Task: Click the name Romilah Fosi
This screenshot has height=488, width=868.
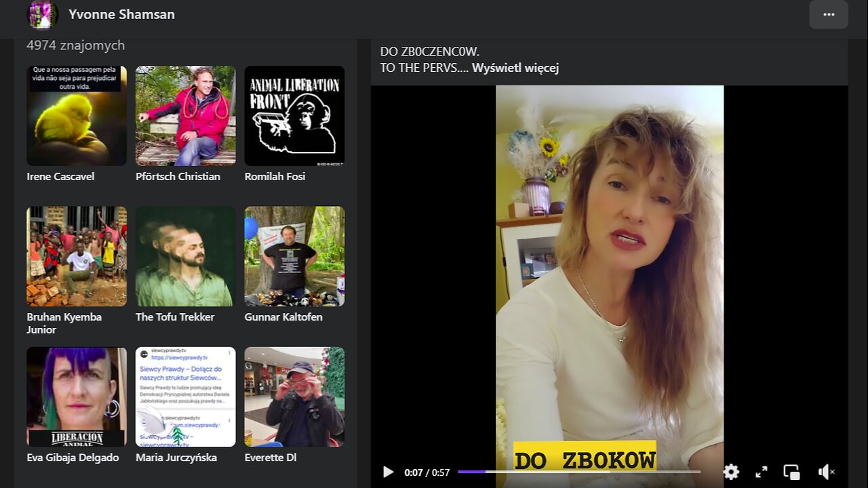Action: pyautogui.click(x=275, y=176)
